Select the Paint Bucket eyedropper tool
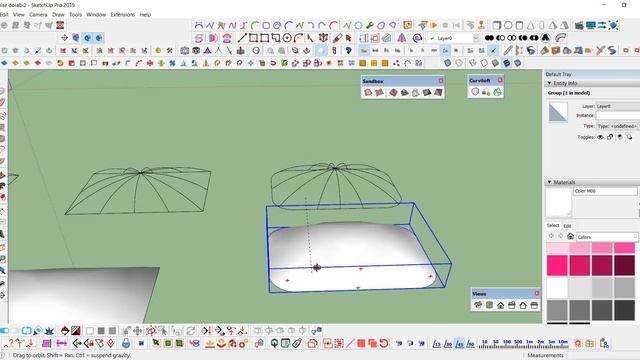640x360 pixels. click(337, 38)
